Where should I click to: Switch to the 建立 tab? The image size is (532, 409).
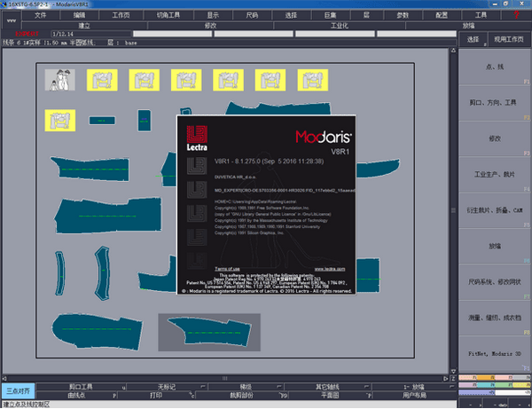84,26
